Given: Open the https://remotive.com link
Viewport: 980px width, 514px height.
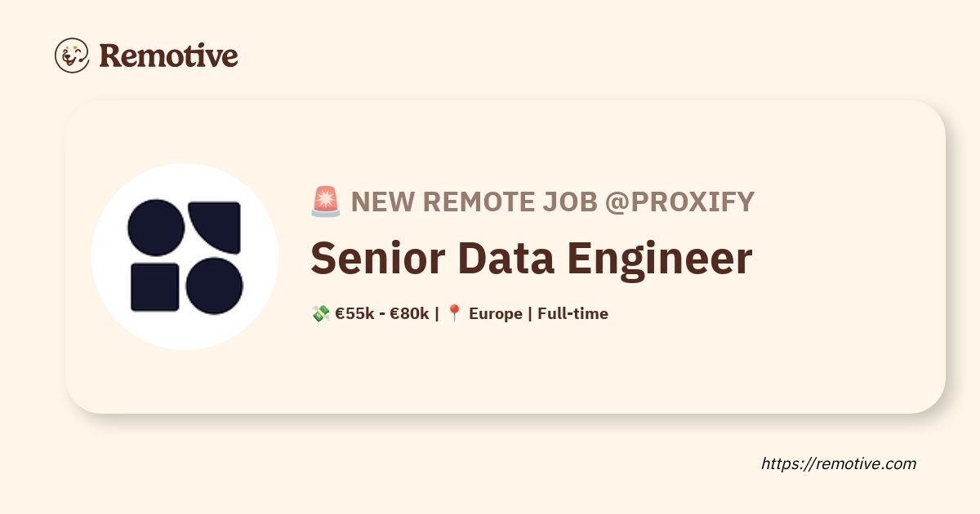Looking at the screenshot, I should click(839, 463).
